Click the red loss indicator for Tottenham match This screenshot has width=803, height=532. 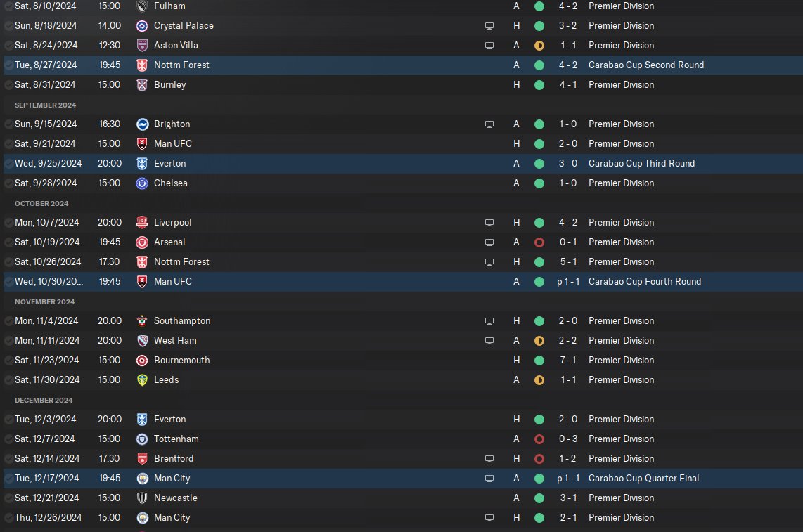tap(539, 439)
